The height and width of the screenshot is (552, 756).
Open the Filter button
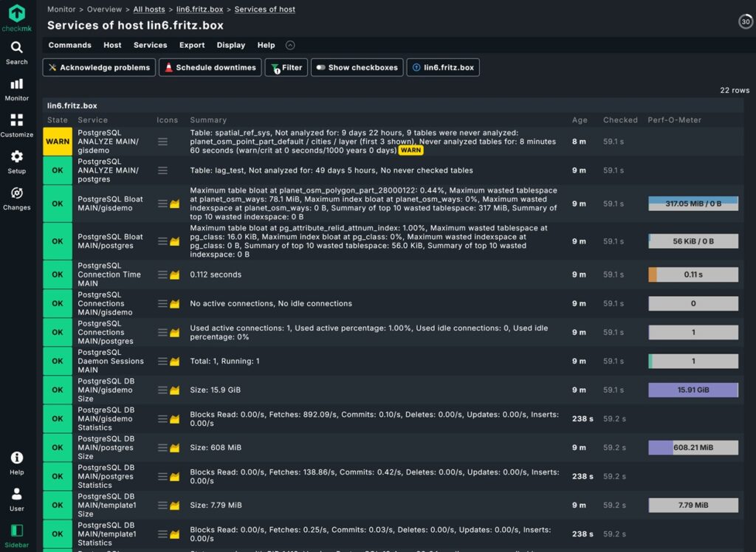tap(286, 67)
